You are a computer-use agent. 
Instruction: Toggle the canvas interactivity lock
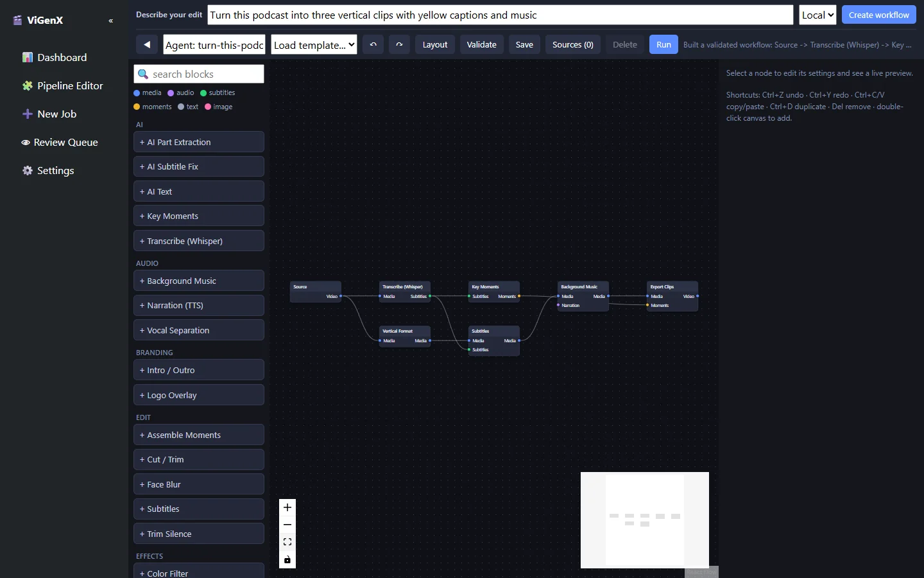pos(287,559)
